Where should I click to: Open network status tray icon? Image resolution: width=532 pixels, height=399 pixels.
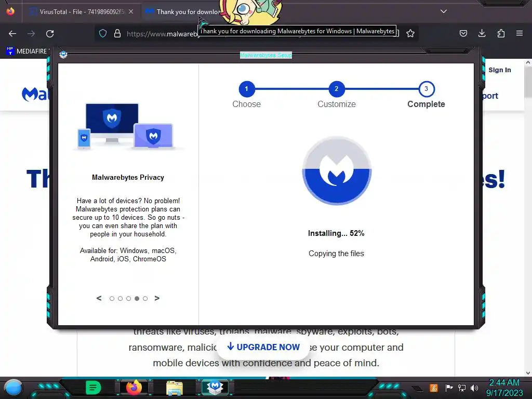tap(461, 388)
